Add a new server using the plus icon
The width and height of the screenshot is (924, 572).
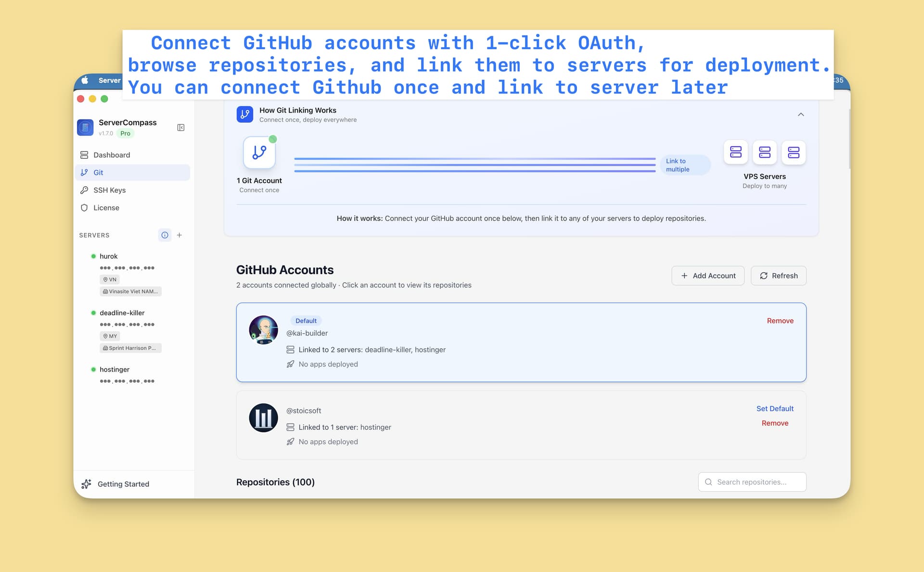(x=180, y=235)
